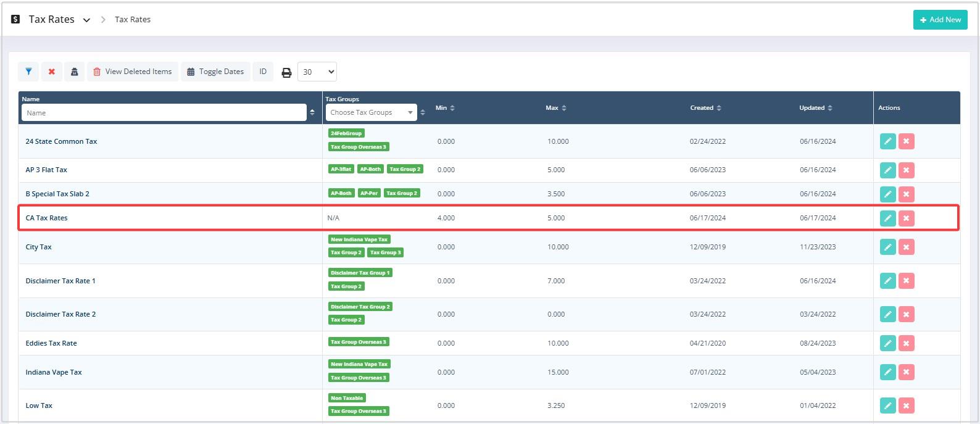
Task: Click the dollar icon beside Tax Rates title
Action: [x=15, y=19]
